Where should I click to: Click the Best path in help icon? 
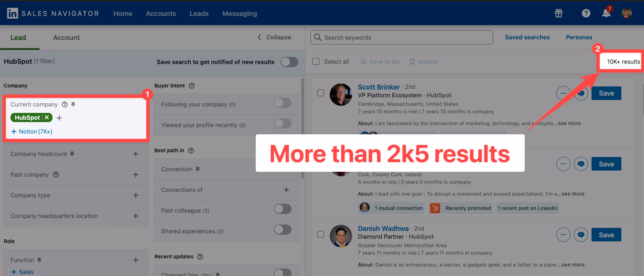pyautogui.click(x=191, y=151)
